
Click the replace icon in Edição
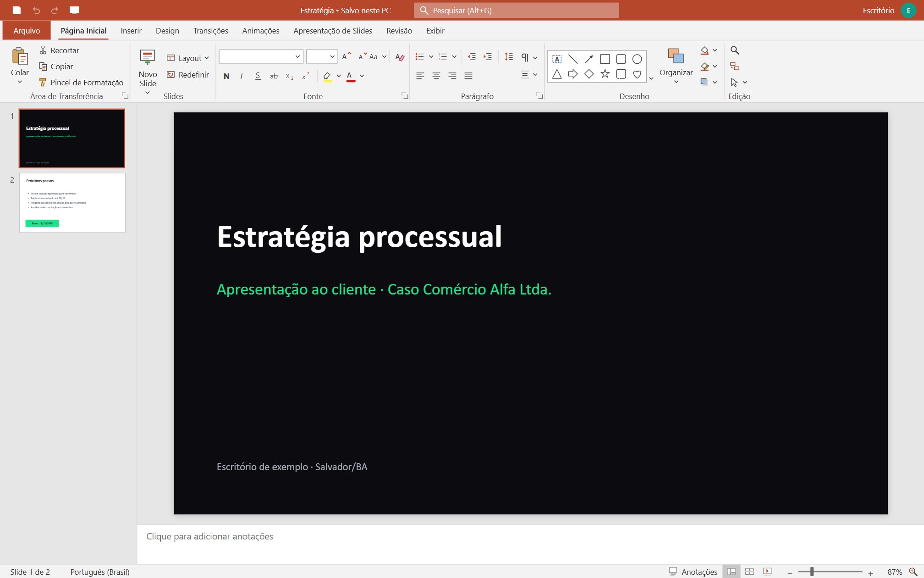[x=735, y=67]
